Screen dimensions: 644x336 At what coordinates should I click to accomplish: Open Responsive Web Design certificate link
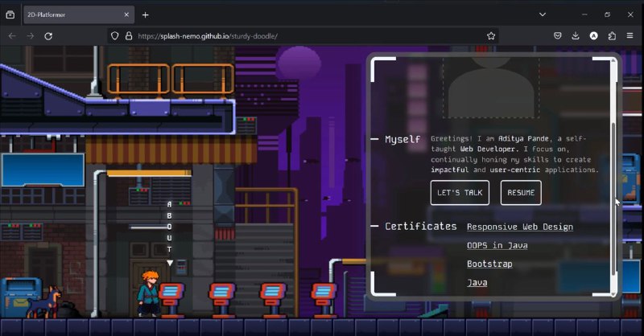tap(519, 227)
